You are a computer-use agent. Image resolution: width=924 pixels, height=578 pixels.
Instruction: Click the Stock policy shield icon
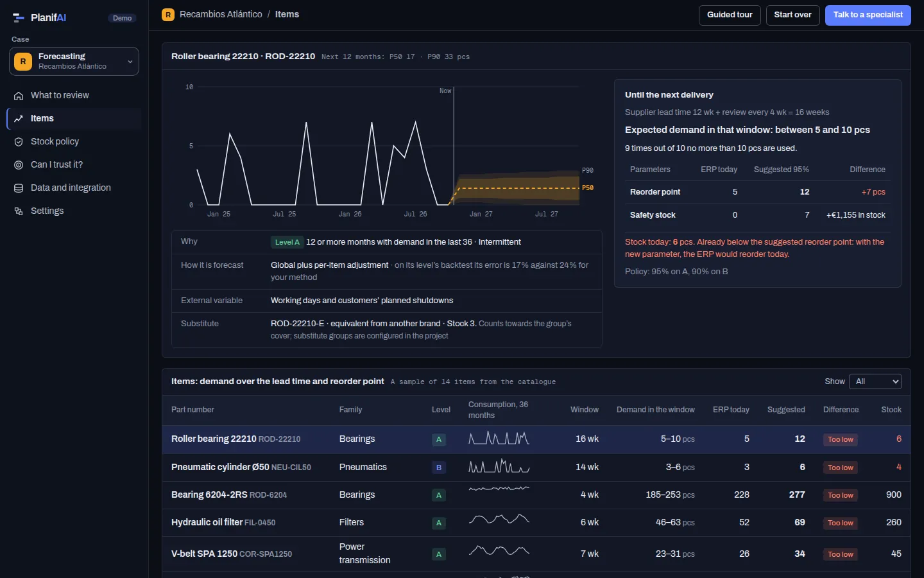click(x=19, y=142)
